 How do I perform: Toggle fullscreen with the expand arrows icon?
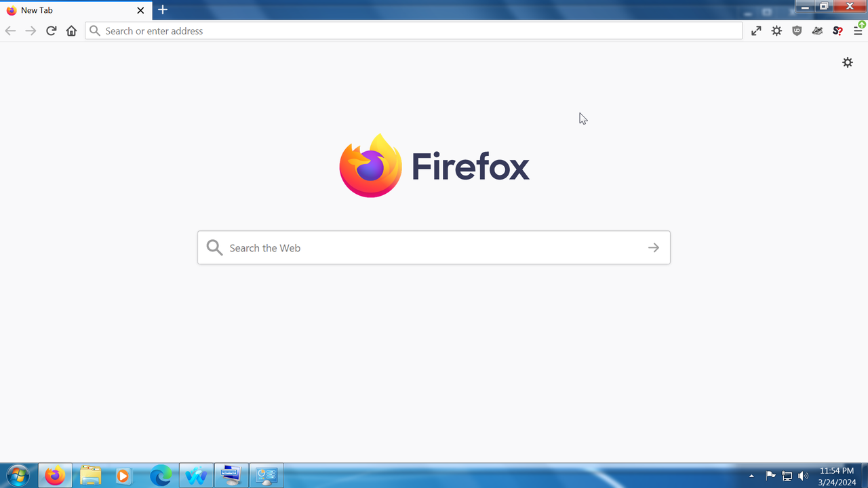pos(756,30)
